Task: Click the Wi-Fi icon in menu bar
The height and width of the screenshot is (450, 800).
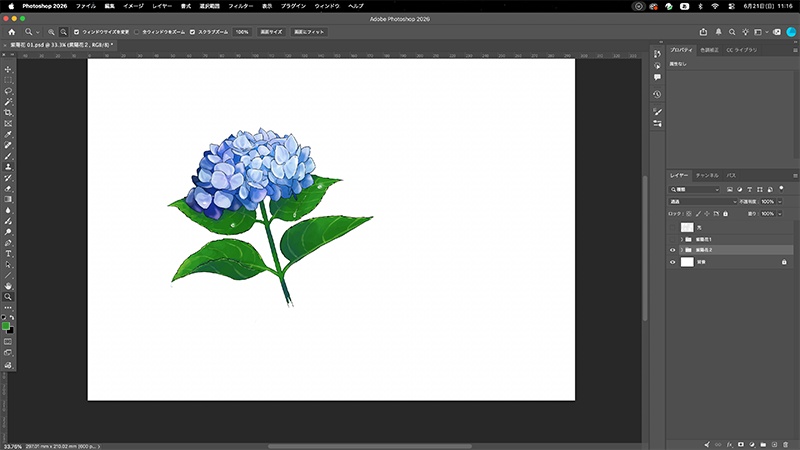Action: pyautogui.click(x=715, y=6)
